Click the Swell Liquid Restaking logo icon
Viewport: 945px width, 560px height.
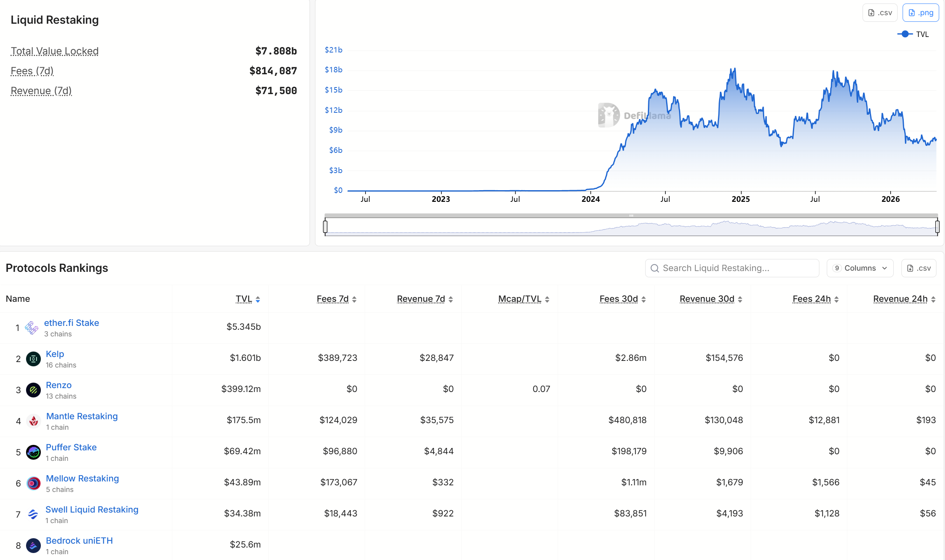coord(33,514)
